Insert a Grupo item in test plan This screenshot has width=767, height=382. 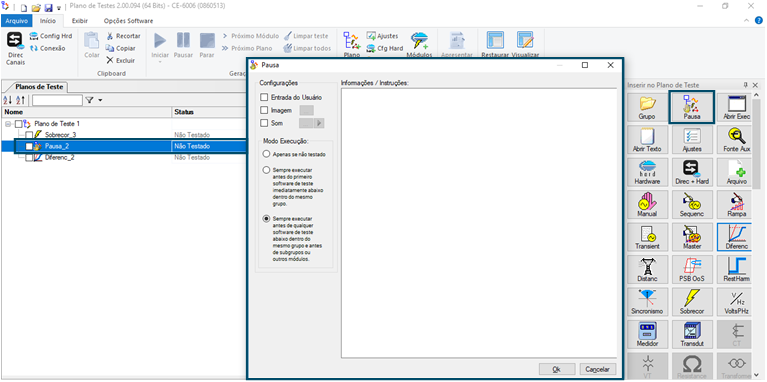[x=647, y=108]
